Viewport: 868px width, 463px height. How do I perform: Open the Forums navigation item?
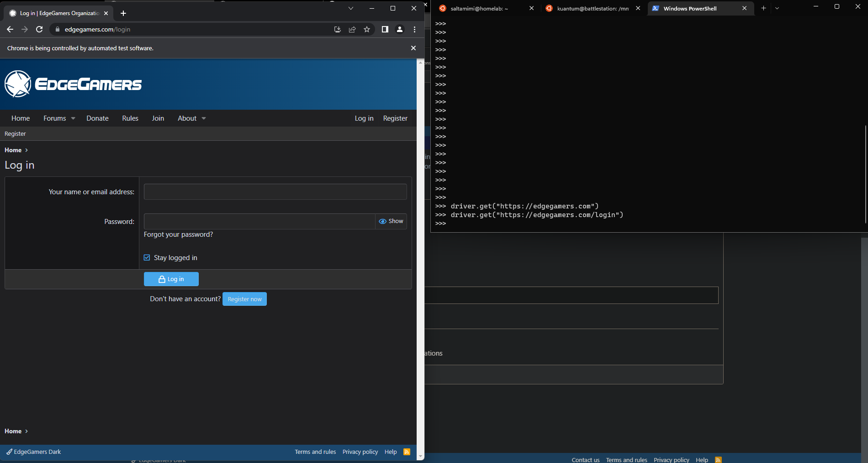55,118
